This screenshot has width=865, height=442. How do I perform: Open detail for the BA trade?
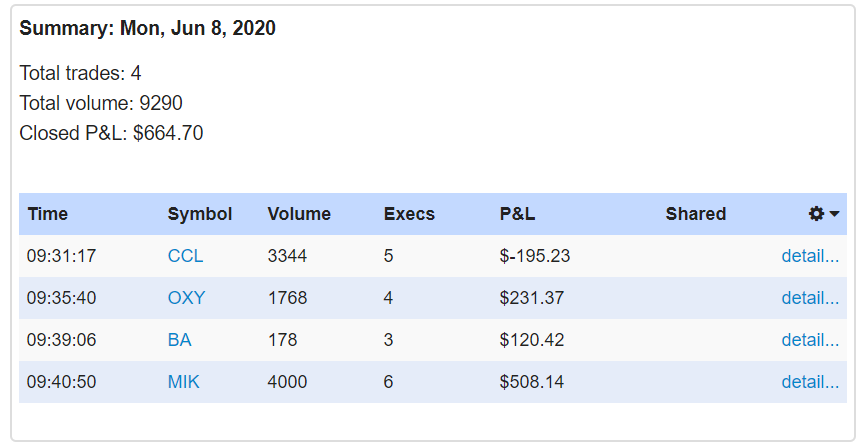tap(810, 340)
